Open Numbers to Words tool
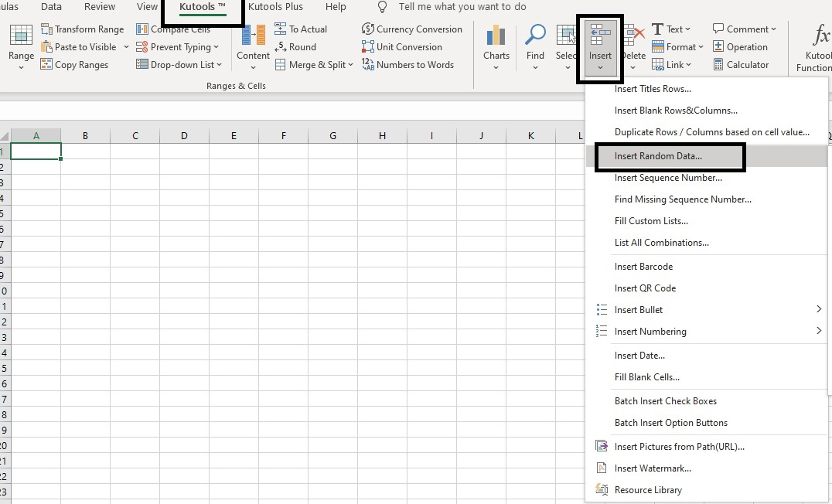The height and width of the screenshot is (504, 832). tap(407, 65)
